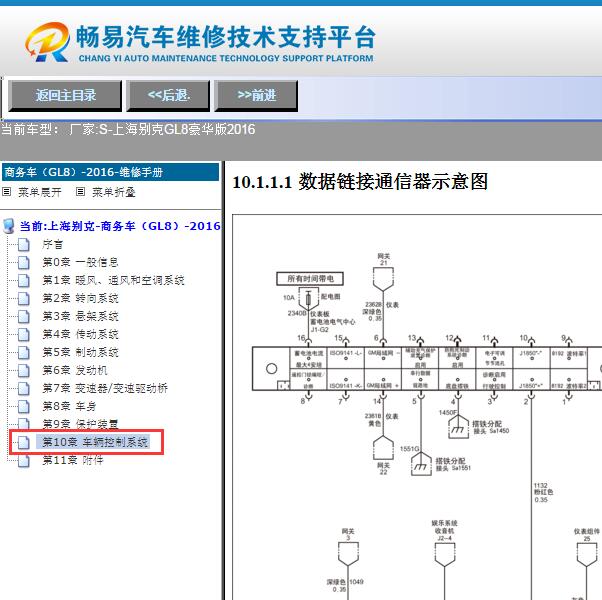Click the 商务车(GL8)-2016-维修手册 panel header

pyautogui.click(x=111, y=172)
